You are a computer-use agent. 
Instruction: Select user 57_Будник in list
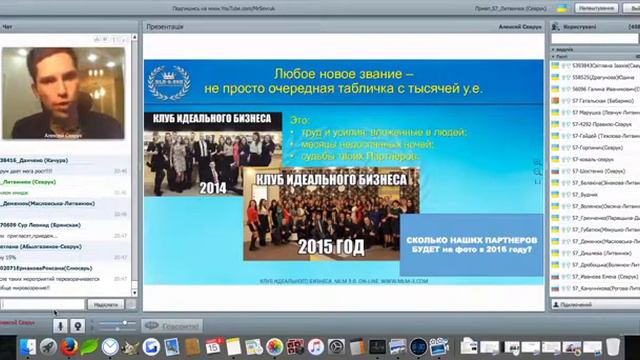point(595,195)
